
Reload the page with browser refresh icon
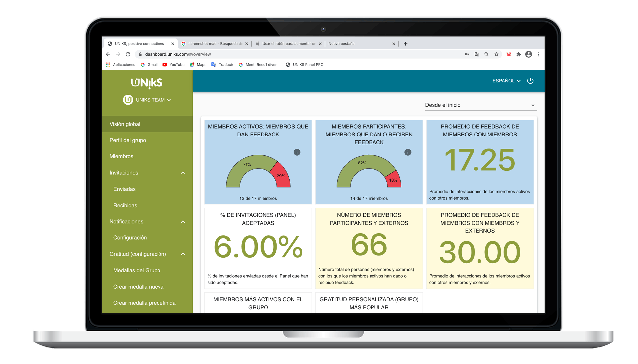(128, 54)
